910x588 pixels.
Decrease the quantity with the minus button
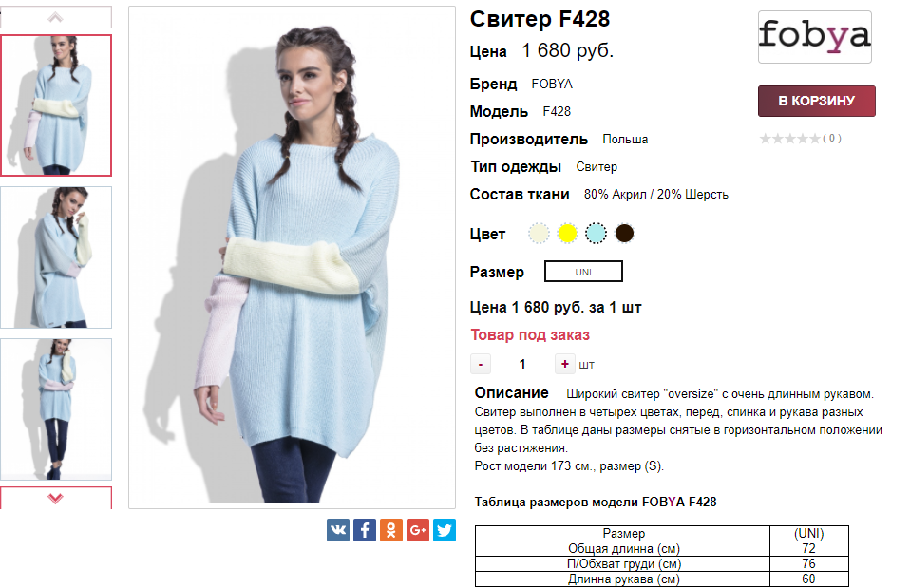pos(481,364)
